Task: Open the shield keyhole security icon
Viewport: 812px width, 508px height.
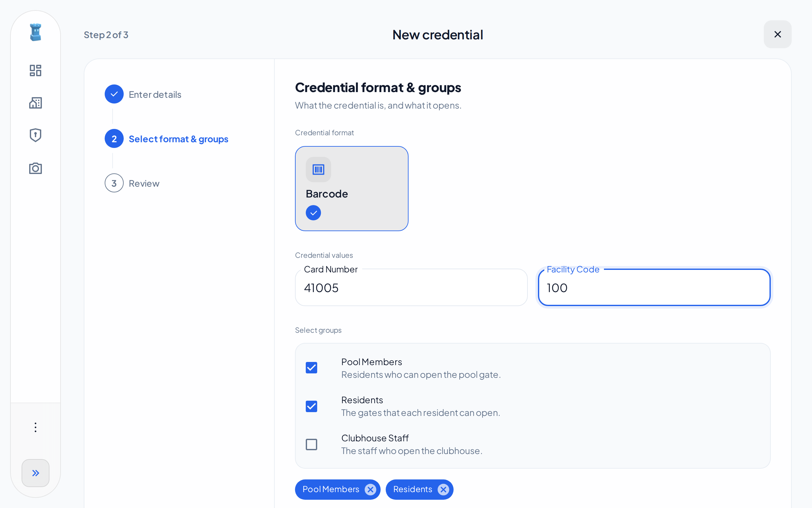Action: click(x=35, y=135)
